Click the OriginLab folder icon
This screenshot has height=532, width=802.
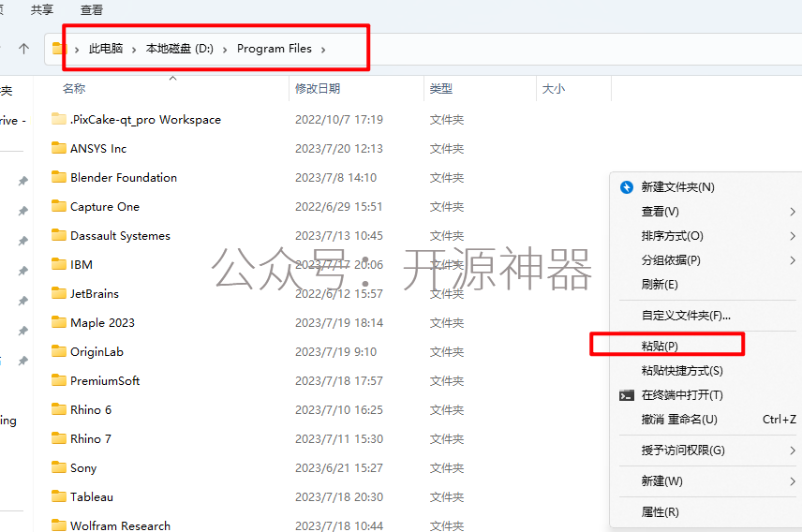(59, 351)
